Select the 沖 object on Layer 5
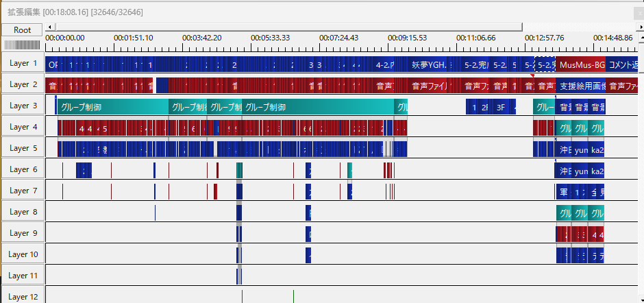Image resolution: width=644 pixels, height=303 pixels. click(563, 149)
